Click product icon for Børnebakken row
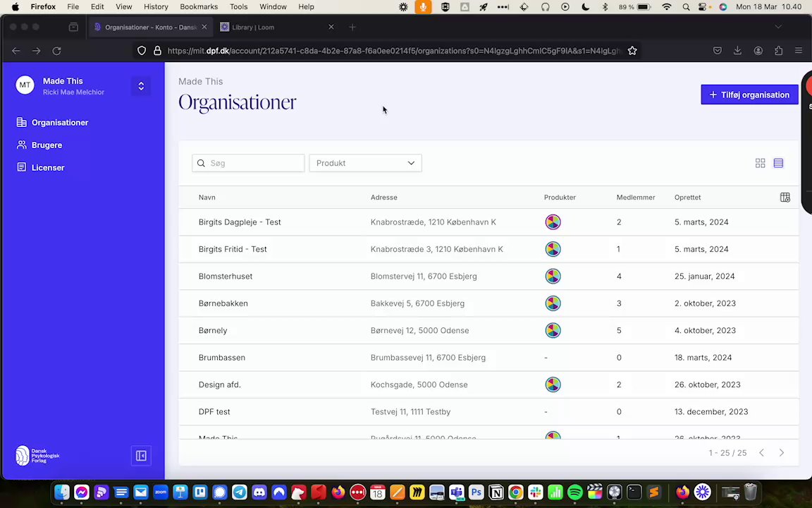Image resolution: width=812 pixels, height=508 pixels. pyautogui.click(x=553, y=303)
